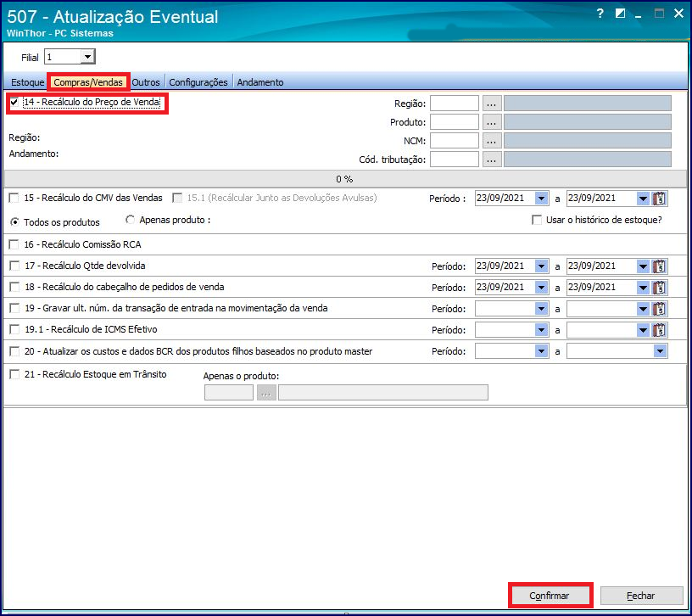Image resolution: width=692 pixels, height=616 pixels.
Task: Expand end date dropdown on row 19 Gravar
Action: (x=644, y=309)
